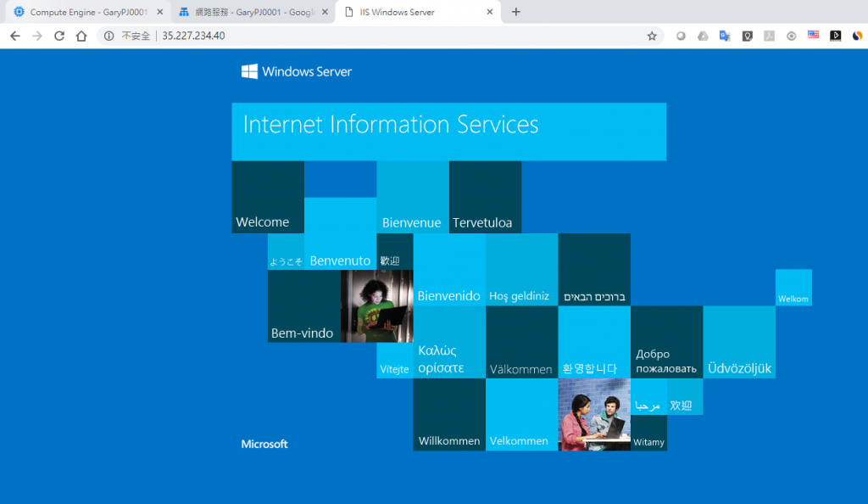Click the Microsoft logo text
This screenshot has width=868, height=504.
tap(264, 445)
